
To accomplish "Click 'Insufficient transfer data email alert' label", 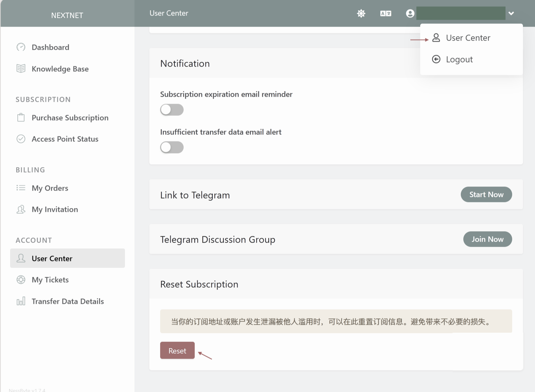I will point(221,132).
